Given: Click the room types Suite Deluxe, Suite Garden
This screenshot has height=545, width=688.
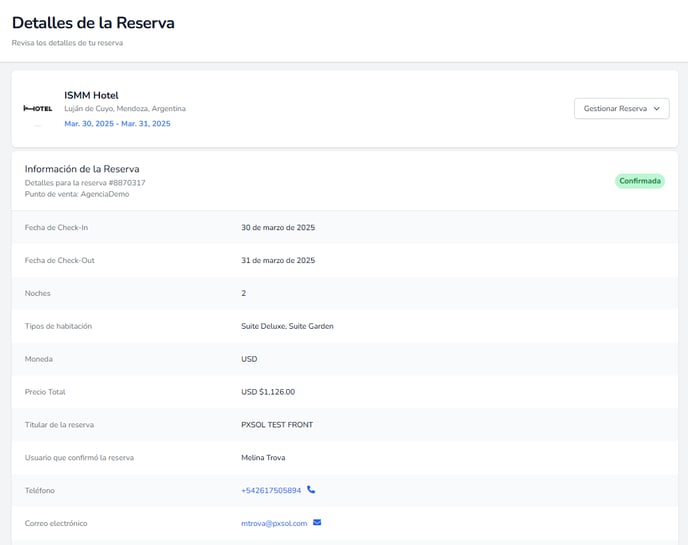Looking at the screenshot, I should [x=287, y=326].
